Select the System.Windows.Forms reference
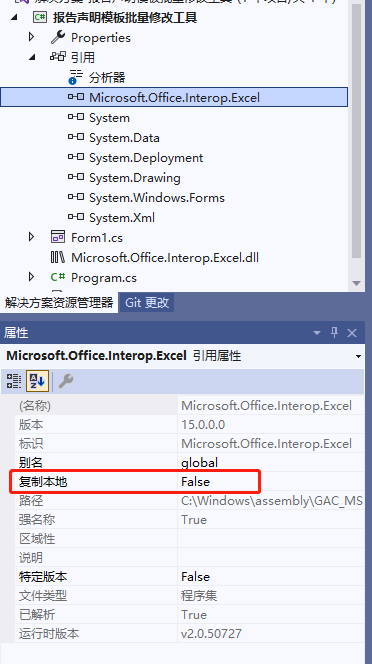372x664 pixels. (x=157, y=198)
